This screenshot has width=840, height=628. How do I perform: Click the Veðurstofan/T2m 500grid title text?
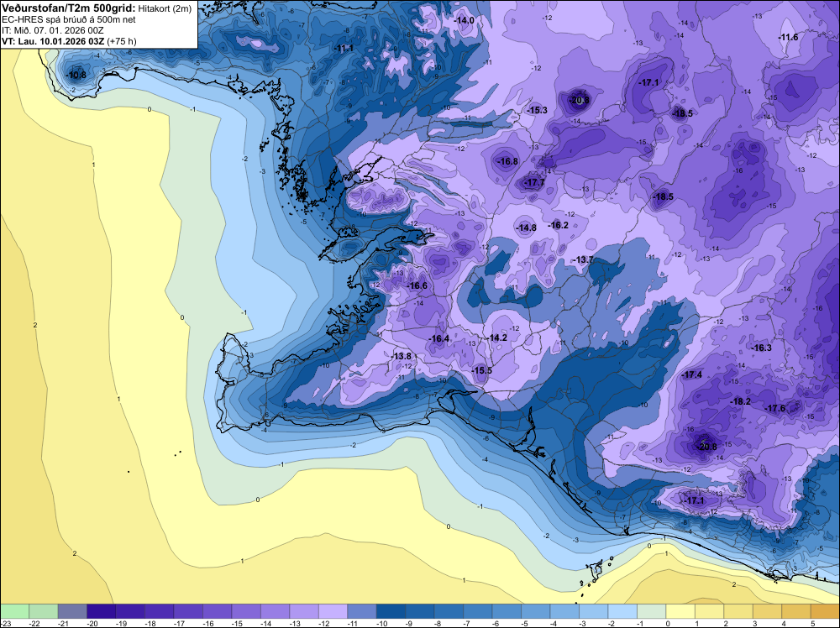coord(69,8)
